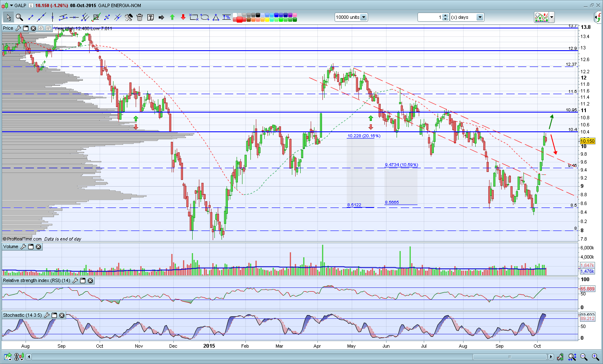603x364 pixels.
Task: Pick the red down arrow drawing tool
Action: (183, 17)
